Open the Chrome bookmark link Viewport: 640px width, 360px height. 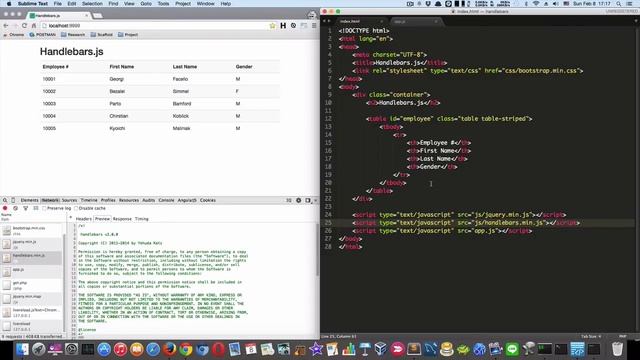[14, 35]
